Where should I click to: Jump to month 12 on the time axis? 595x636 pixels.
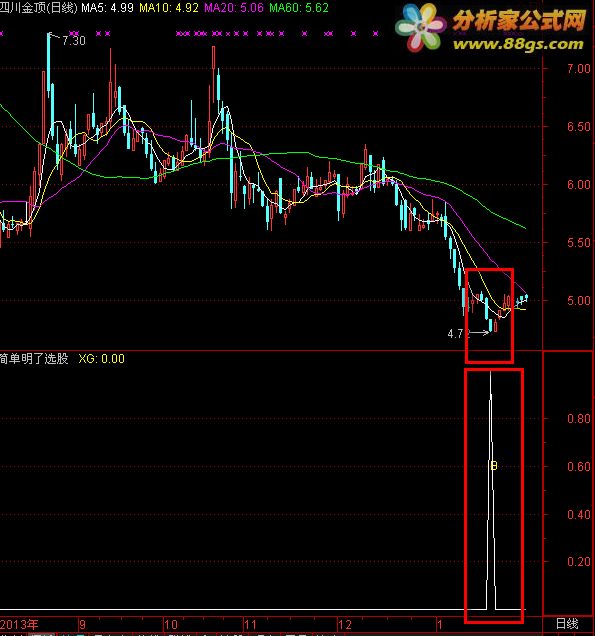tap(345, 624)
